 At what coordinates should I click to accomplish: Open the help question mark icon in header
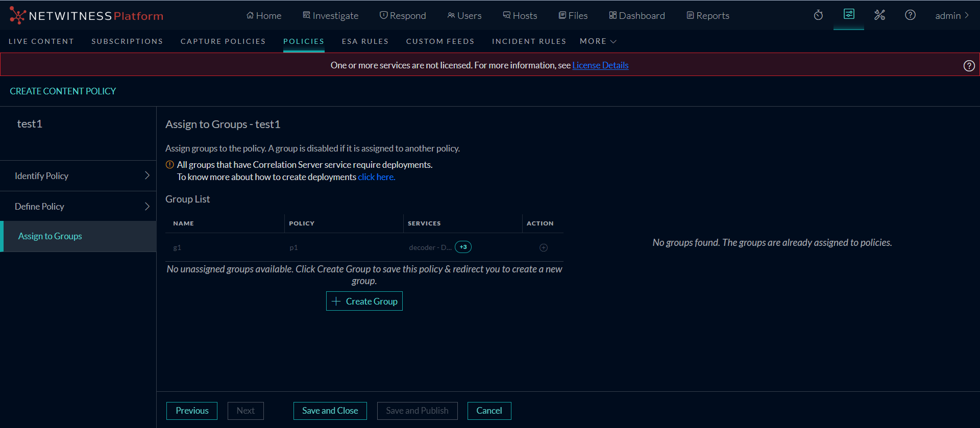click(x=910, y=15)
